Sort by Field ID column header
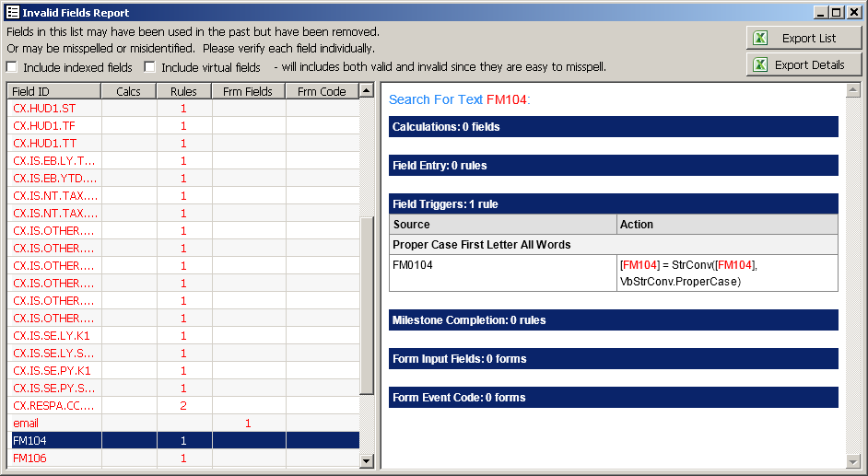 [53, 91]
